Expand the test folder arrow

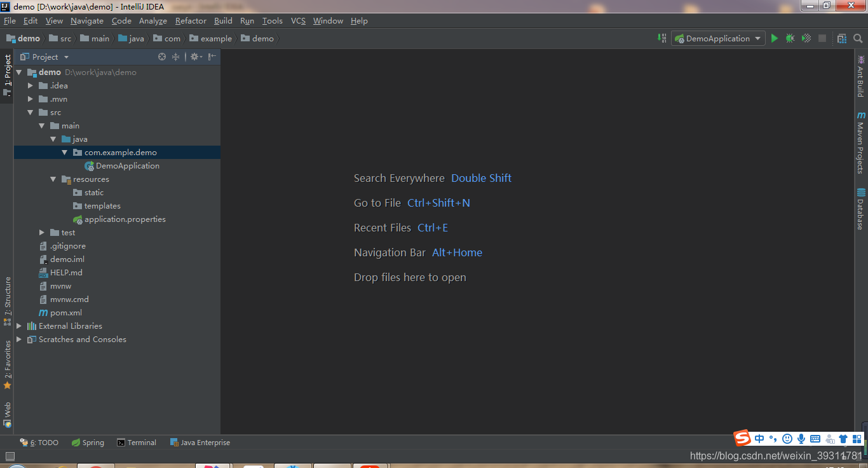click(42, 233)
